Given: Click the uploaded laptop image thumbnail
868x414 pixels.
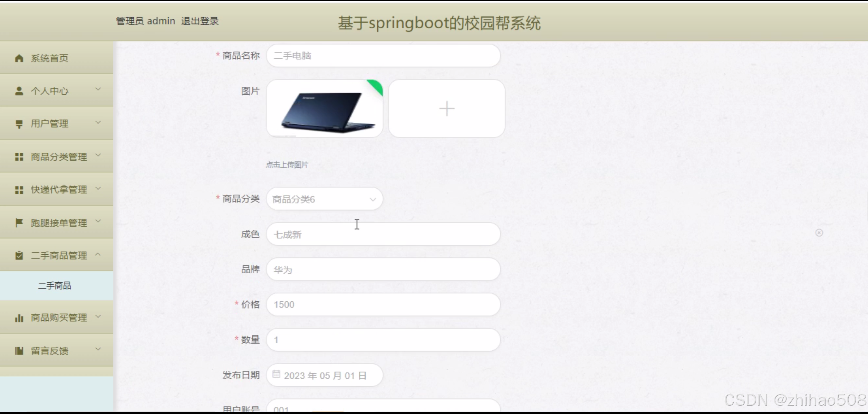Looking at the screenshot, I should [x=324, y=109].
